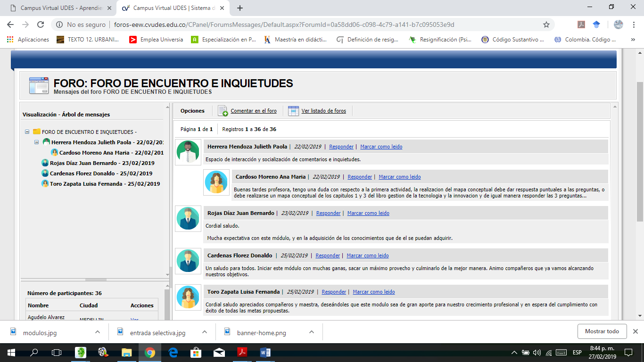The height and width of the screenshot is (362, 644).
Task: Open Microsoft Edge from the taskbar
Action: coord(173,352)
